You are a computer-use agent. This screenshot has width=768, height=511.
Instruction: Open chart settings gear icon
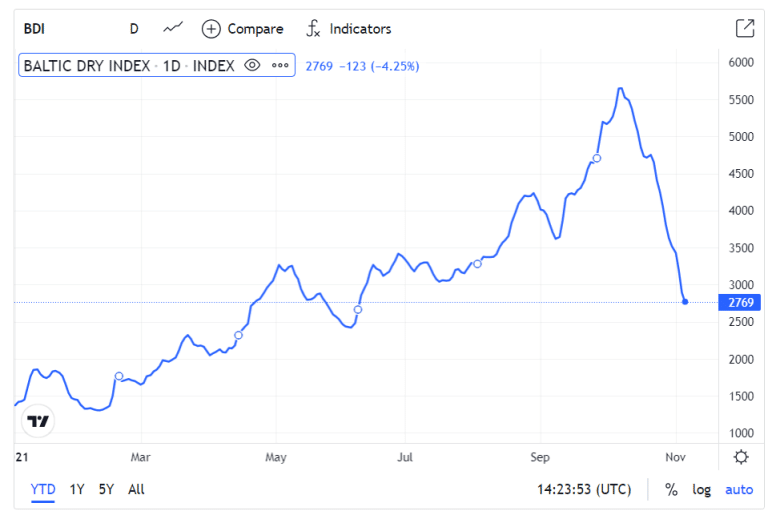[740, 457]
